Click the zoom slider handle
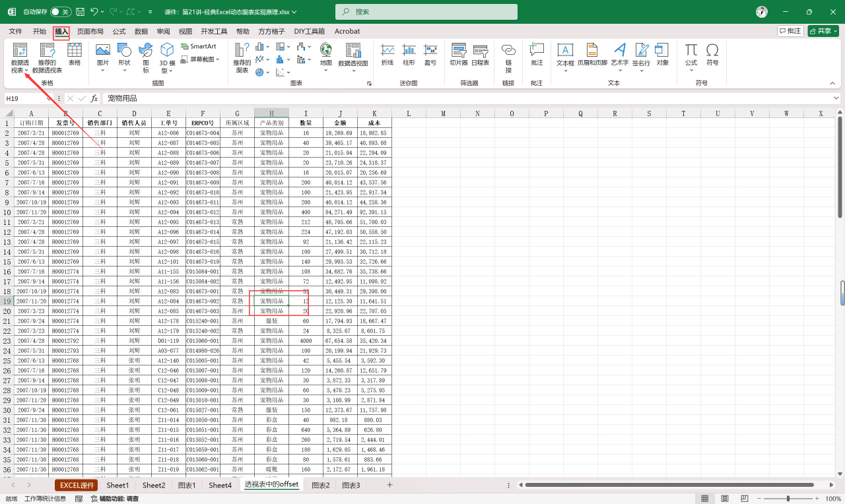The width and height of the screenshot is (845, 504). click(790, 499)
